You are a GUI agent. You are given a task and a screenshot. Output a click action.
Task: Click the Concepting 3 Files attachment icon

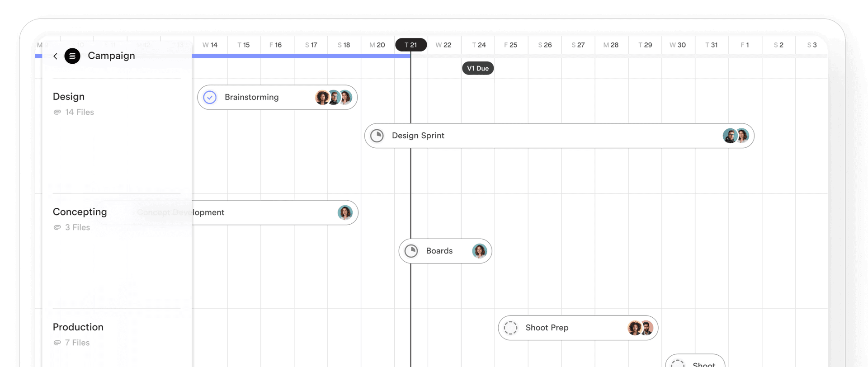pyautogui.click(x=57, y=227)
